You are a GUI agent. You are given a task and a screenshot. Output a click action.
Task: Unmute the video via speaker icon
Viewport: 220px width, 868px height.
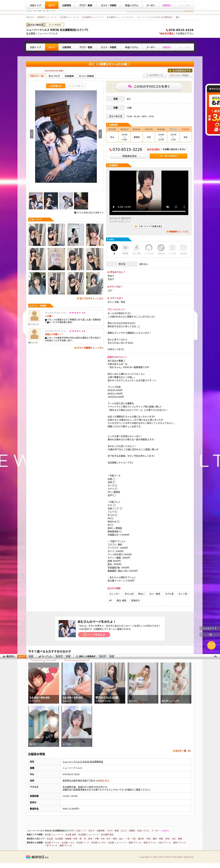click(168, 207)
